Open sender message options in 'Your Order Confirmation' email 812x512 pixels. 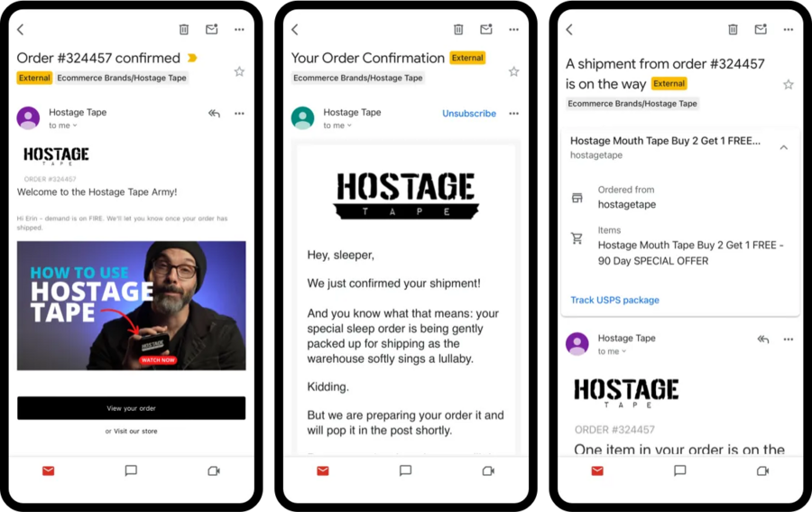[x=513, y=114]
